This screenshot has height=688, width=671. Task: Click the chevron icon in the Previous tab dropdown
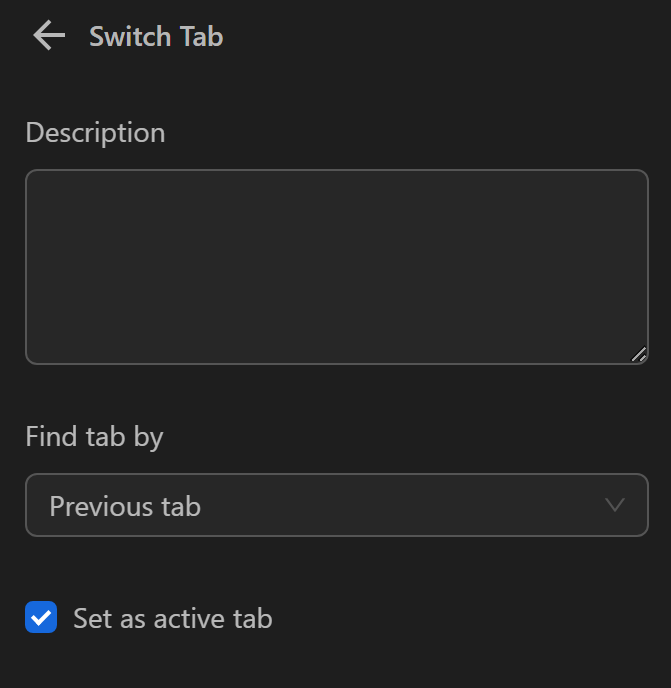(x=615, y=506)
